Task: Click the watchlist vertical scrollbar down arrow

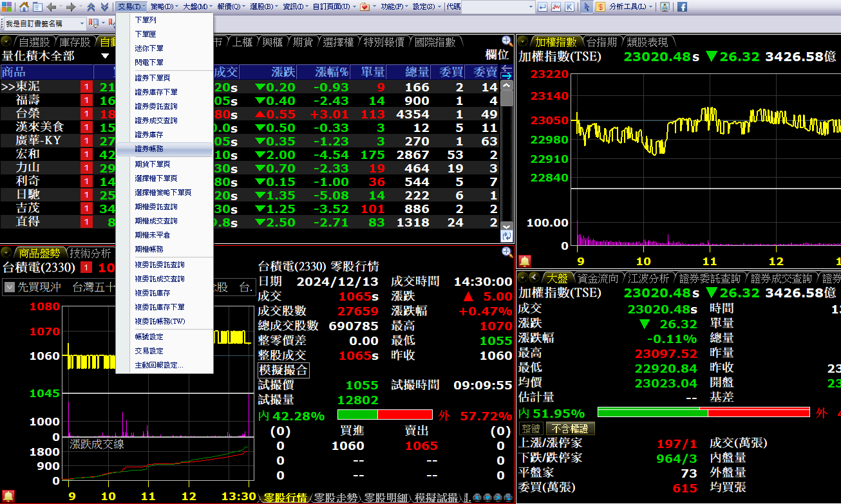Action: click(x=506, y=227)
